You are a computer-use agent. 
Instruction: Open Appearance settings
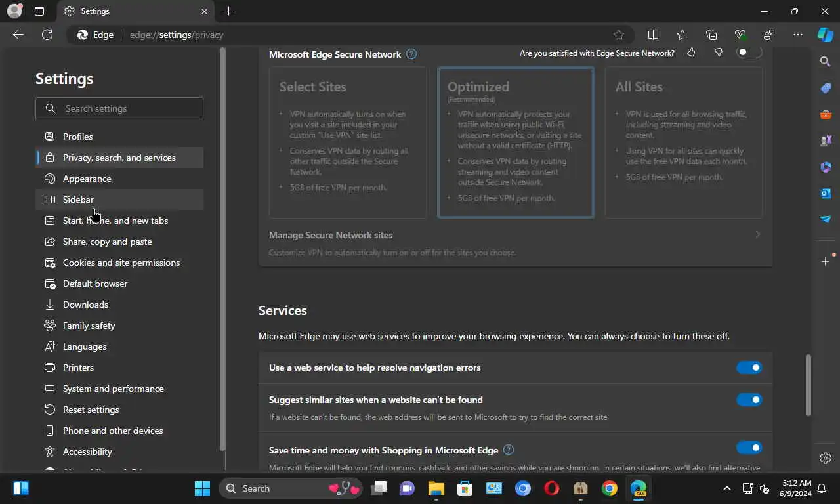coord(119,178)
